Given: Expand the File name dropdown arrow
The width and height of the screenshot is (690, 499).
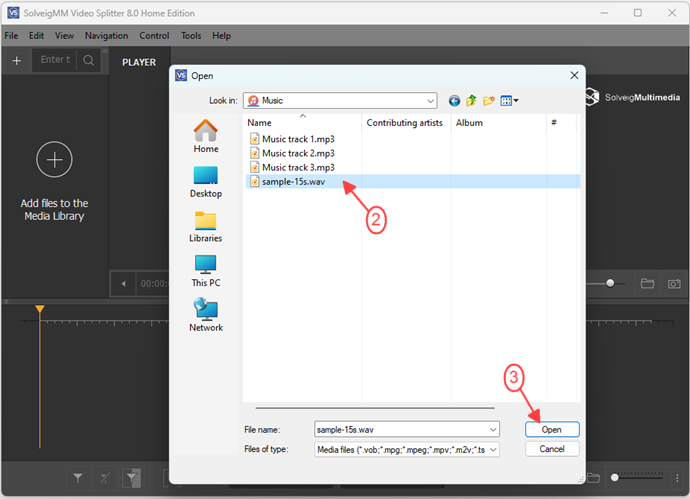Looking at the screenshot, I should (x=493, y=429).
